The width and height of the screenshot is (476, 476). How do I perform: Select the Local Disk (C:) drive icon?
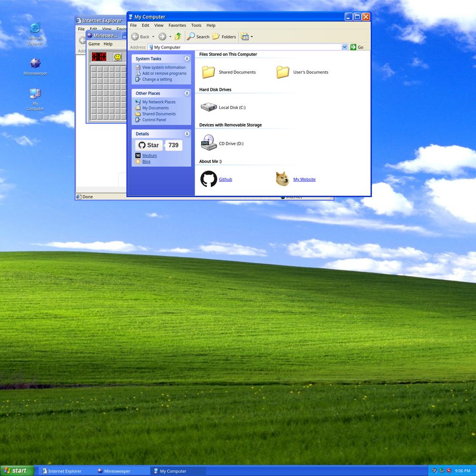(x=208, y=107)
